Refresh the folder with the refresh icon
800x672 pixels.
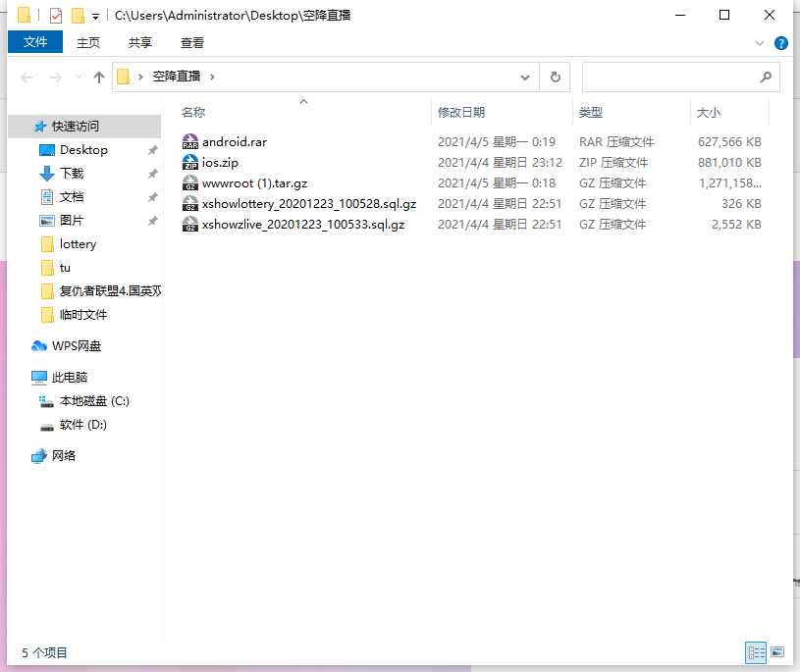coord(555,77)
